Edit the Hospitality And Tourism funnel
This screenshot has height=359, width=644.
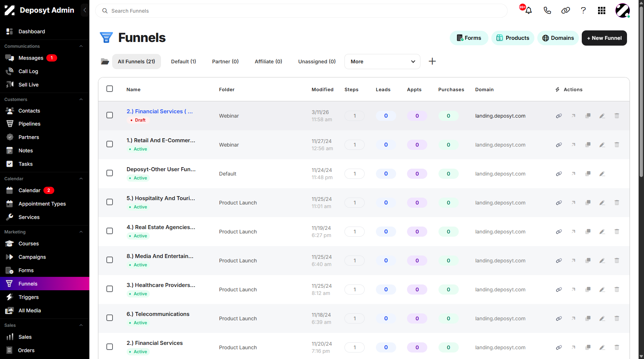pos(602,203)
